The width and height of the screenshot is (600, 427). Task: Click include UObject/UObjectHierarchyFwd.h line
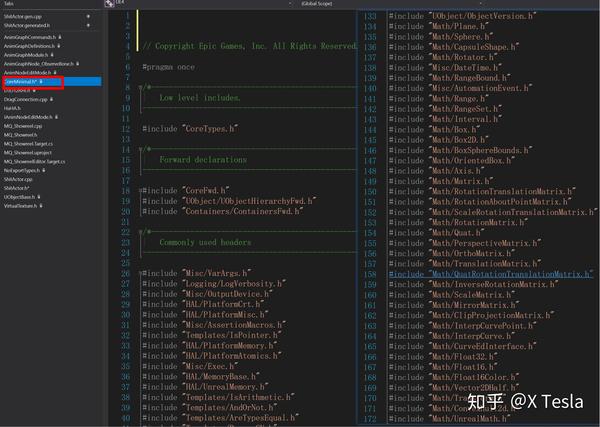pyautogui.click(x=229, y=201)
